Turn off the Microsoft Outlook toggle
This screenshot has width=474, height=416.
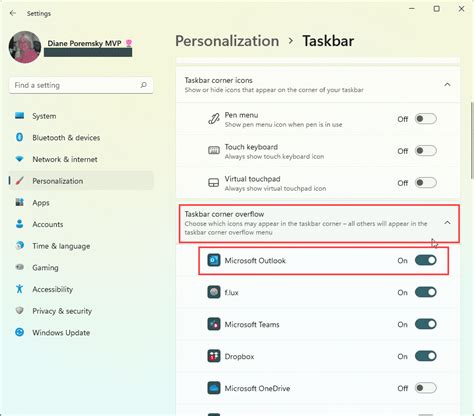coord(426,260)
